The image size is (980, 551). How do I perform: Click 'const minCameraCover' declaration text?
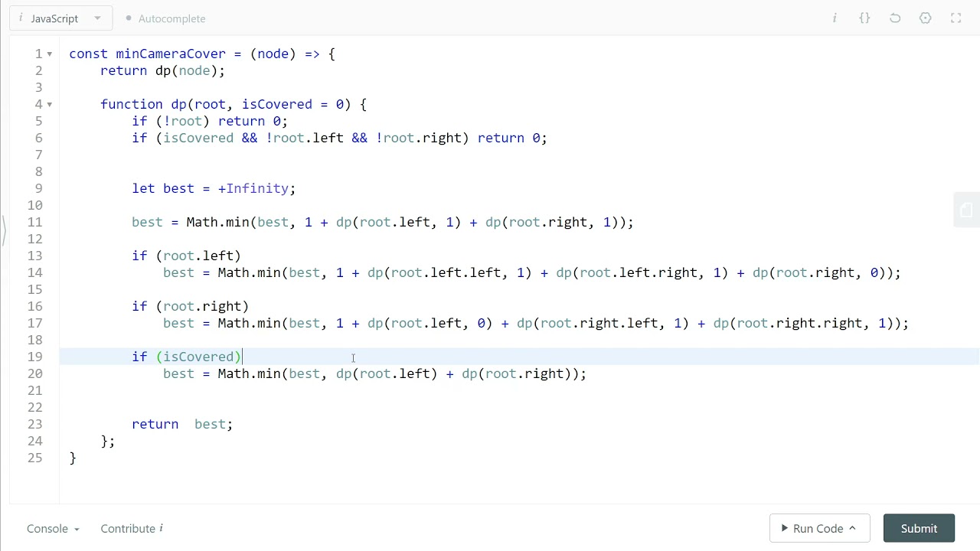(x=147, y=54)
